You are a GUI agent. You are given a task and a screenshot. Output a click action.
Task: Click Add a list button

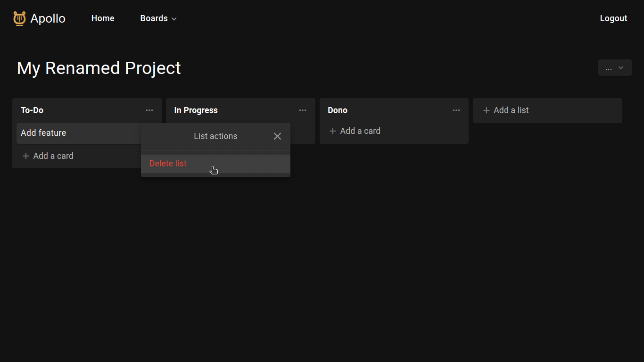pos(547,110)
